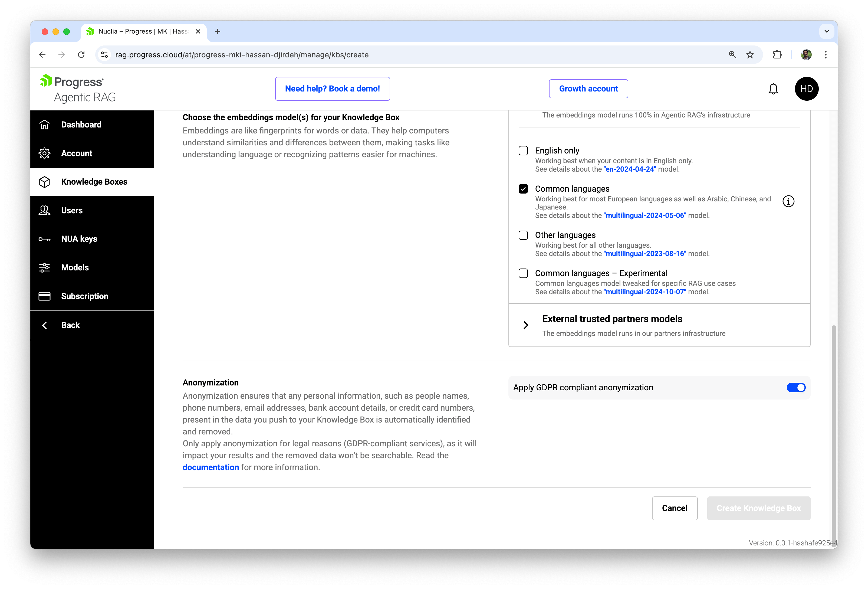Select the Subscription card icon
This screenshot has width=868, height=589.
point(44,296)
